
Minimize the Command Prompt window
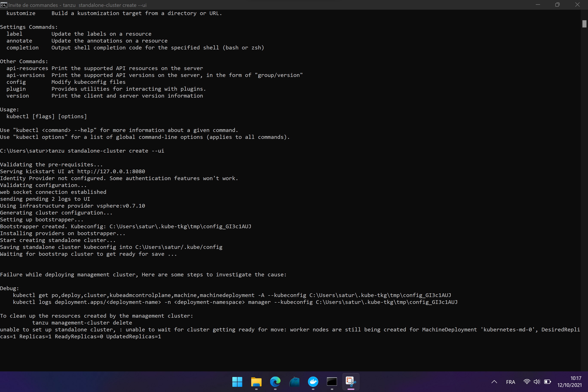coord(538,5)
